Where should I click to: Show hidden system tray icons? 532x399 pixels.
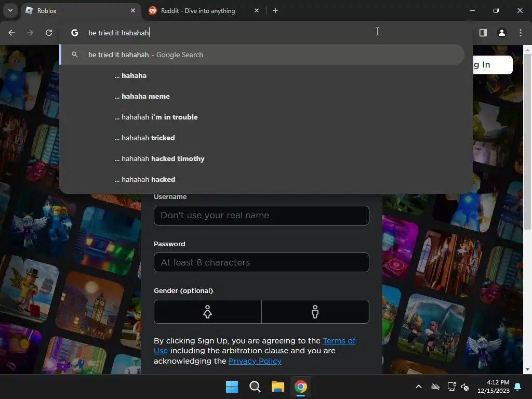tap(419, 387)
